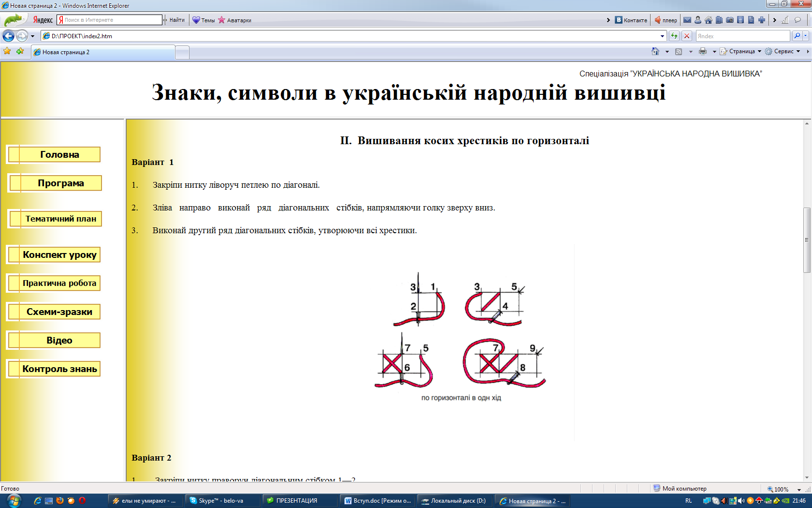Switch to ПРЕЗЕНТАЦИЯ in the taskbar
The image size is (812, 508).
tap(300, 501)
